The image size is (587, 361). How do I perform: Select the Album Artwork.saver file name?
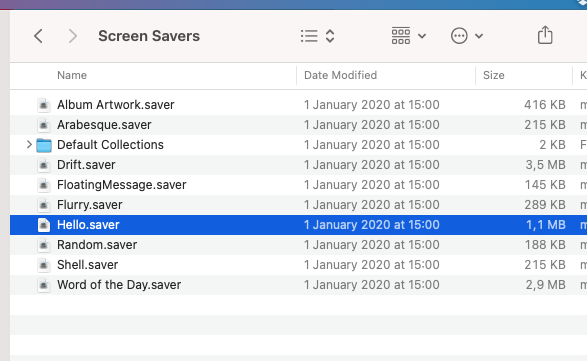[116, 105]
